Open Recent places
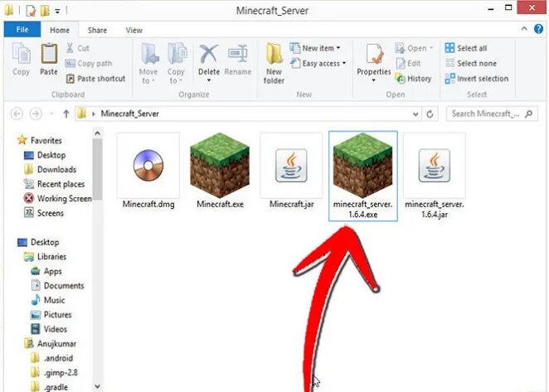The height and width of the screenshot is (392, 549). coord(55,184)
